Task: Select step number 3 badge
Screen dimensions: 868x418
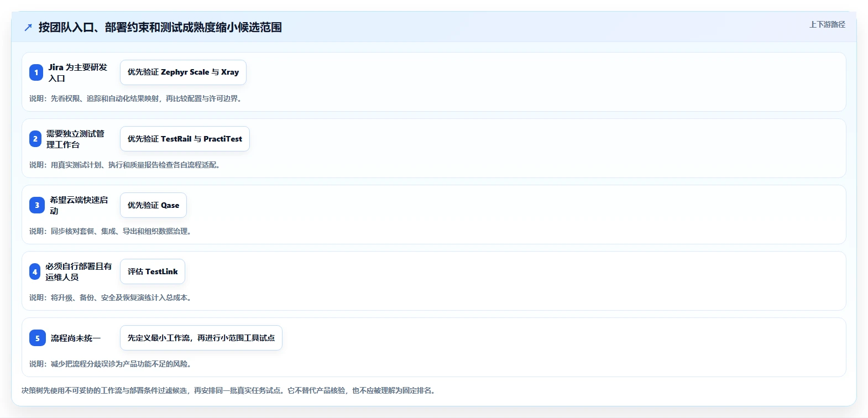Action: [x=37, y=205]
